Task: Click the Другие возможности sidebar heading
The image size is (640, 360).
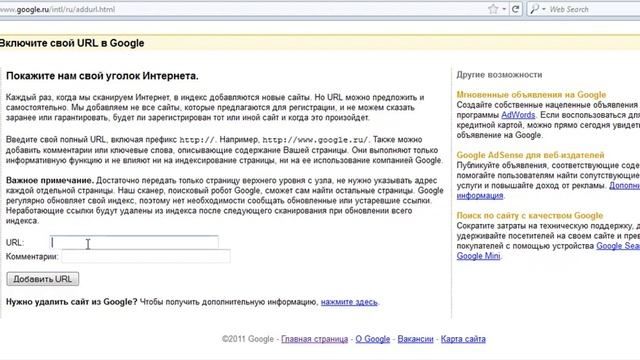Action: (x=499, y=75)
